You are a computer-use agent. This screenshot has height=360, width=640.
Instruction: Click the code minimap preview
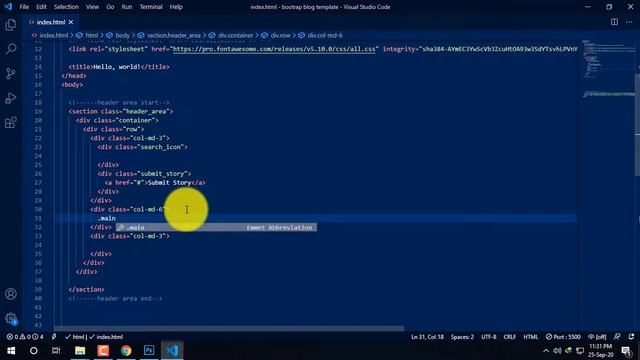pos(608,69)
